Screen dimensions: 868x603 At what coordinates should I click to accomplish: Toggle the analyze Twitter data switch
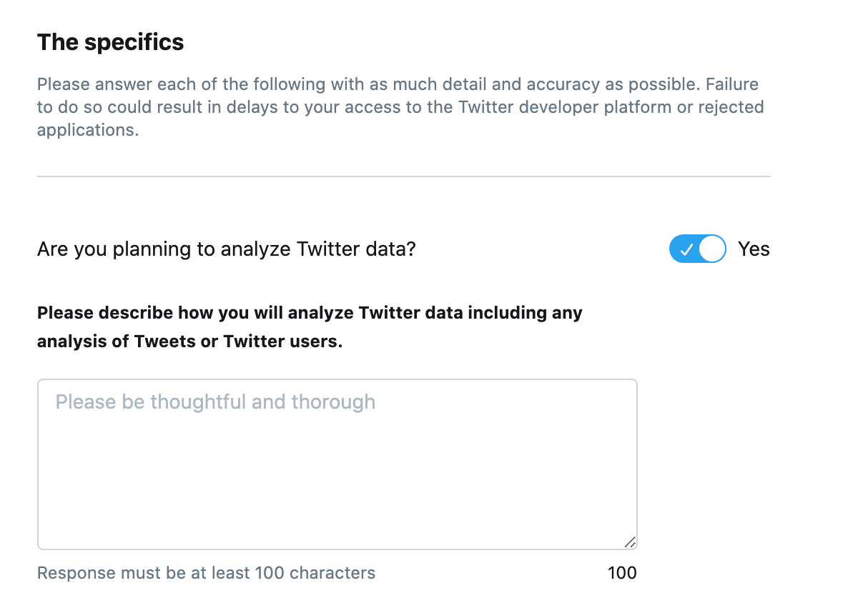(x=697, y=249)
